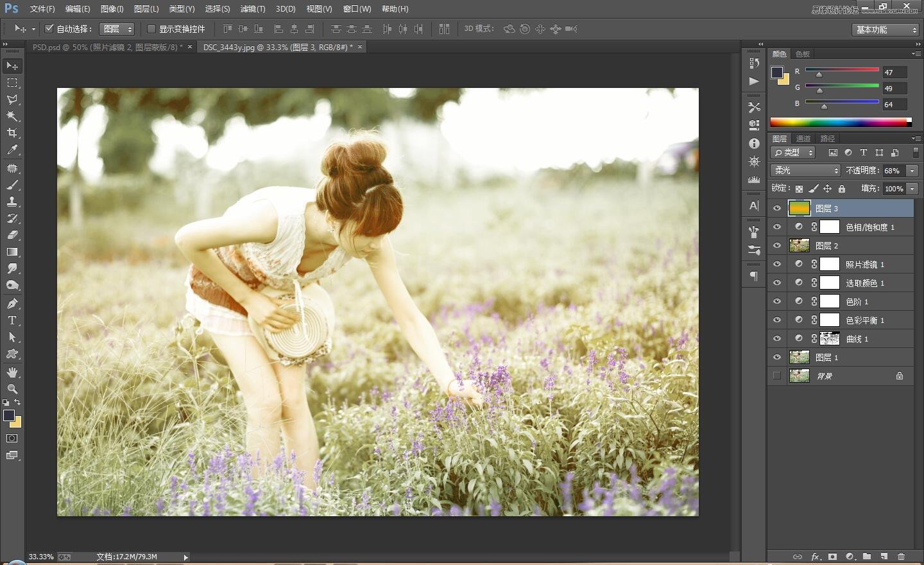Activate the Zoom tool

point(13,388)
